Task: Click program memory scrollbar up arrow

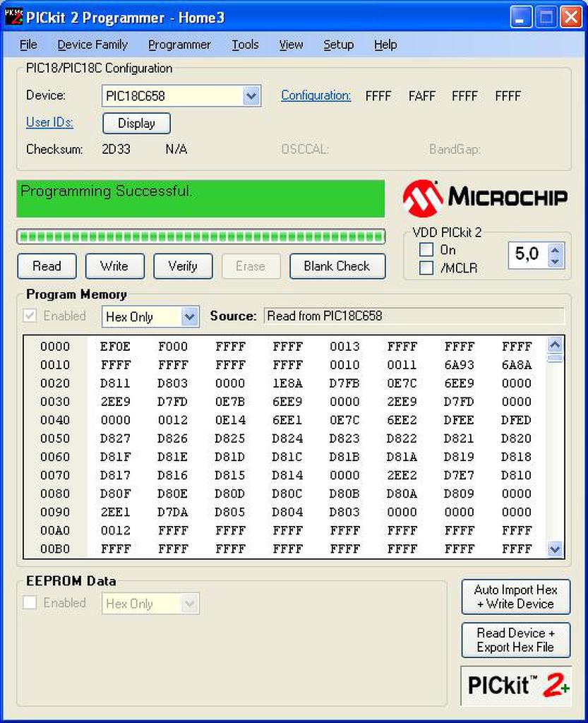Action: coord(556,345)
